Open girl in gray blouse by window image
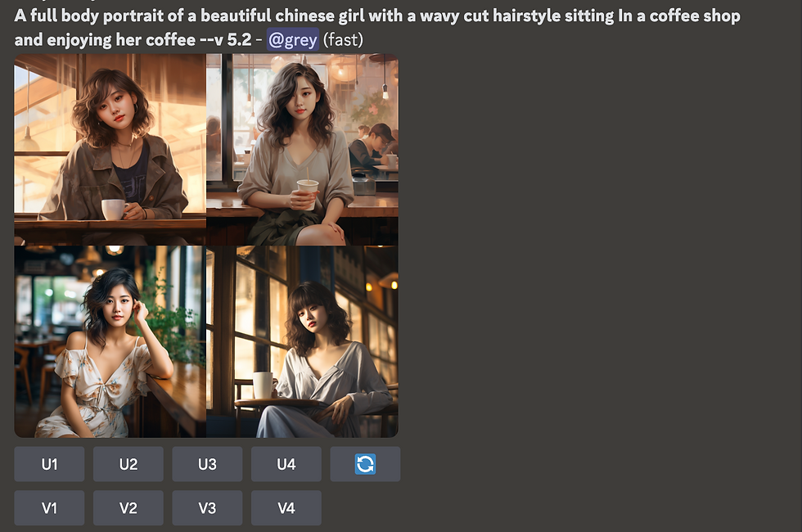Screen dimensions: 802x532 pos(302,342)
